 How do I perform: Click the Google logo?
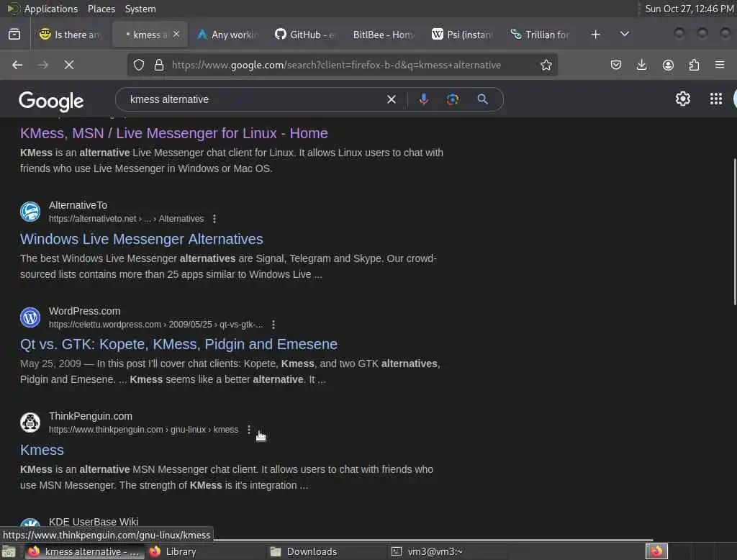[x=51, y=101]
